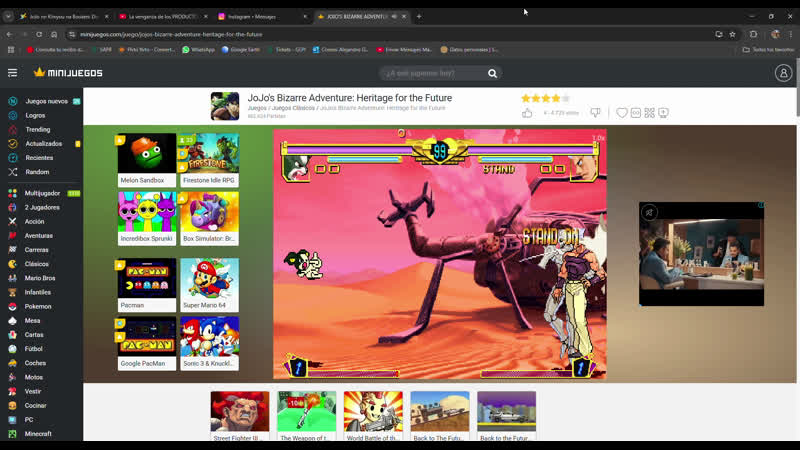Reload the page in browser toolbar
Image resolution: width=800 pixels, height=450 pixels.
coord(39,34)
